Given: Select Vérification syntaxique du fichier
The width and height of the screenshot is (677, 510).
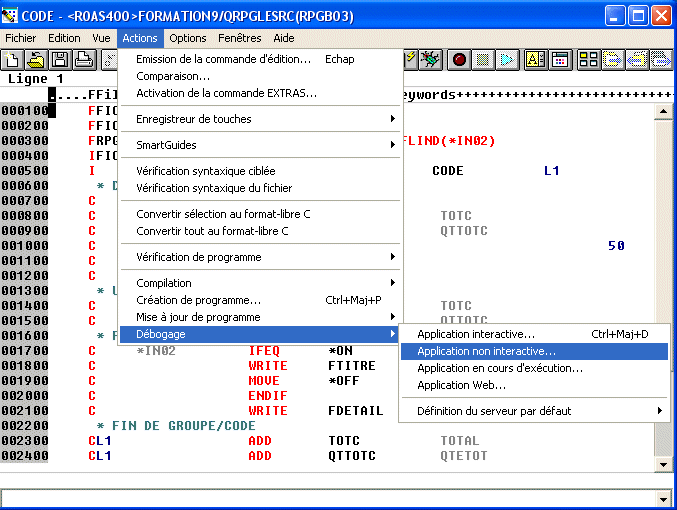Looking at the screenshot, I should pos(214,188).
